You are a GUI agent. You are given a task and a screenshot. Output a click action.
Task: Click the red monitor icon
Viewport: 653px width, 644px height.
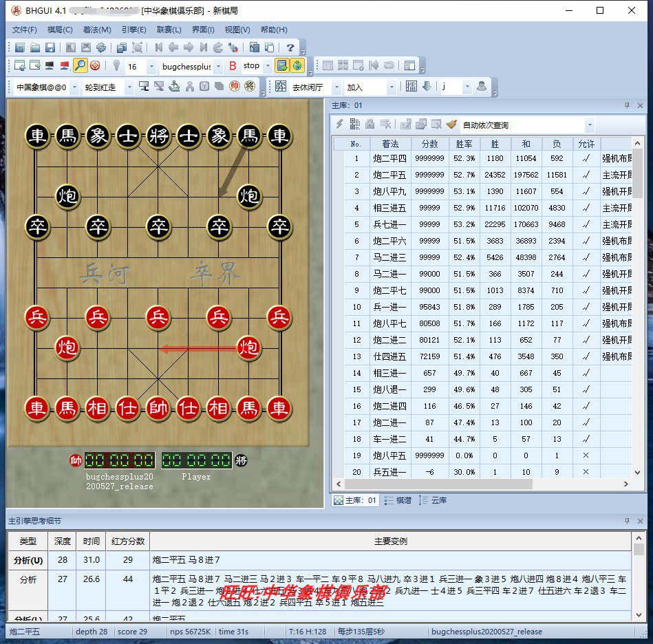(64, 65)
